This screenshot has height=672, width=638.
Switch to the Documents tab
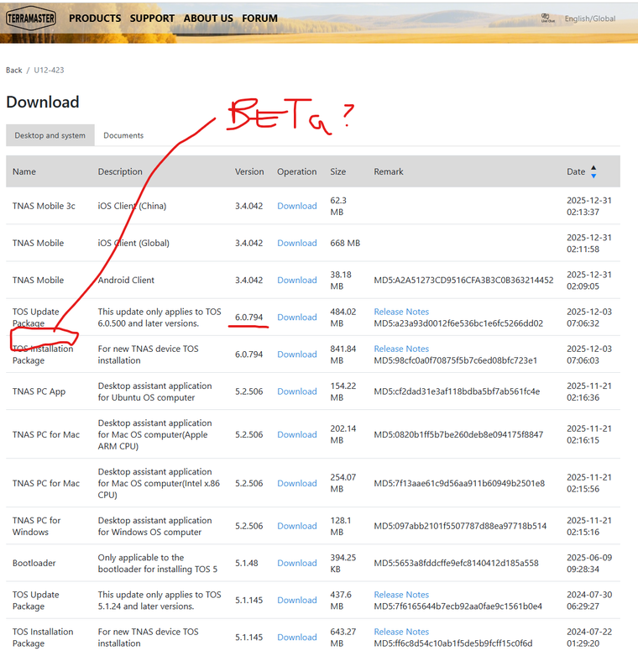pyautogui.click(x=123, y=135)
